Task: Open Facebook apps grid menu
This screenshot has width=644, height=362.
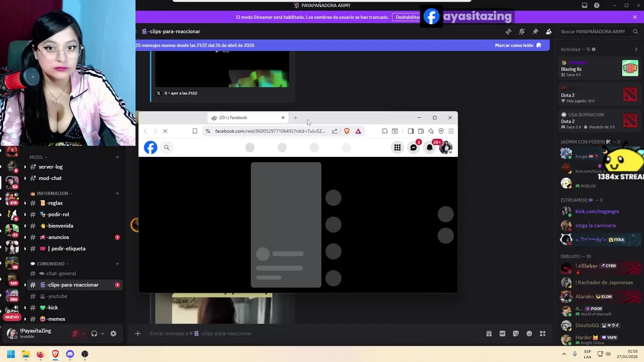Action: click(x=397, y=147)
